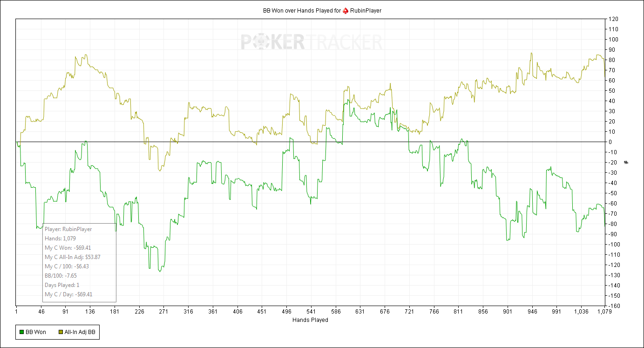Click the x-axis tick label "721"
Viewport: 644px width, 348px height.
[x=409, y=312]
